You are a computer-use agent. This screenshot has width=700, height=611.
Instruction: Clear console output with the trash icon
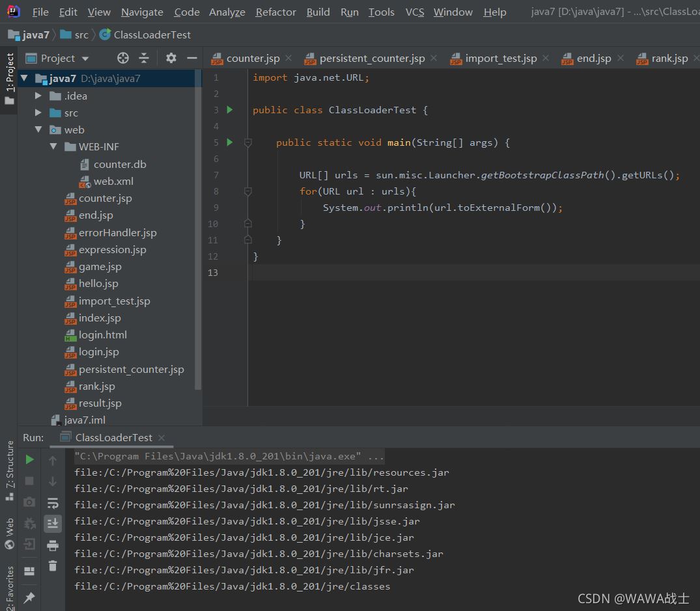pos(53,566)
